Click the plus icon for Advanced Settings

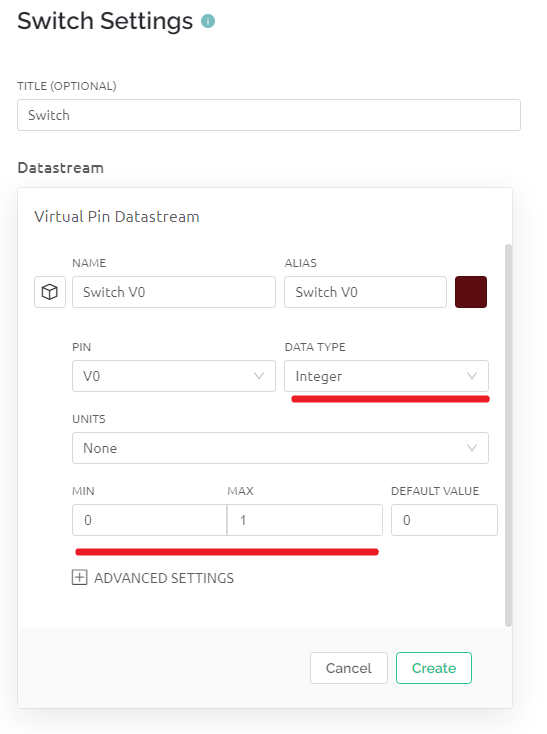point(80,578)
